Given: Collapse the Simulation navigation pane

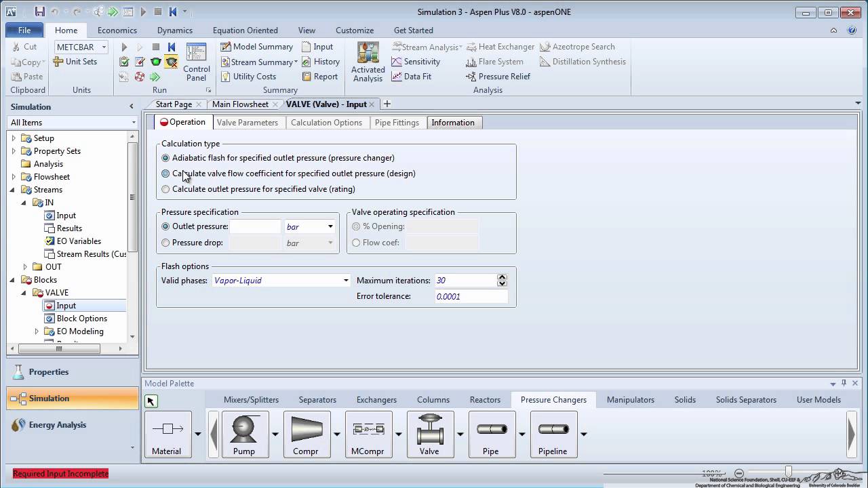Looking at the screenshot, I should [x=132, y=106].
